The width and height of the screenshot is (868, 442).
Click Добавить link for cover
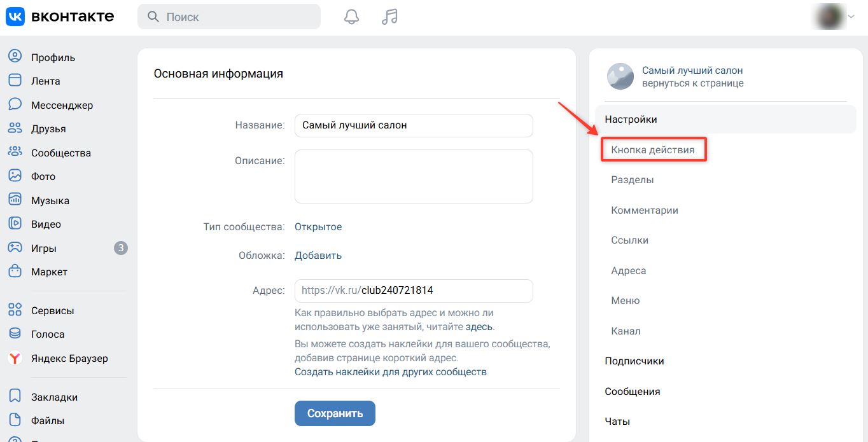[x=318, y=256]
